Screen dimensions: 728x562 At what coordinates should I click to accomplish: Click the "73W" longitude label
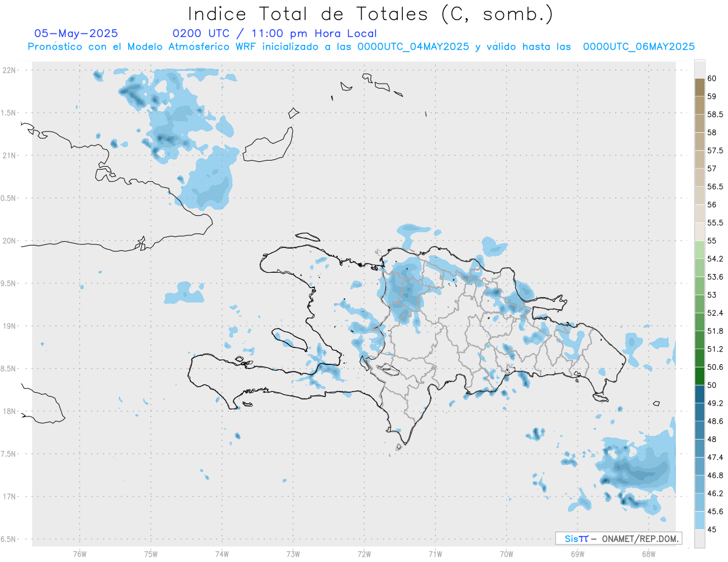(293, 554)
